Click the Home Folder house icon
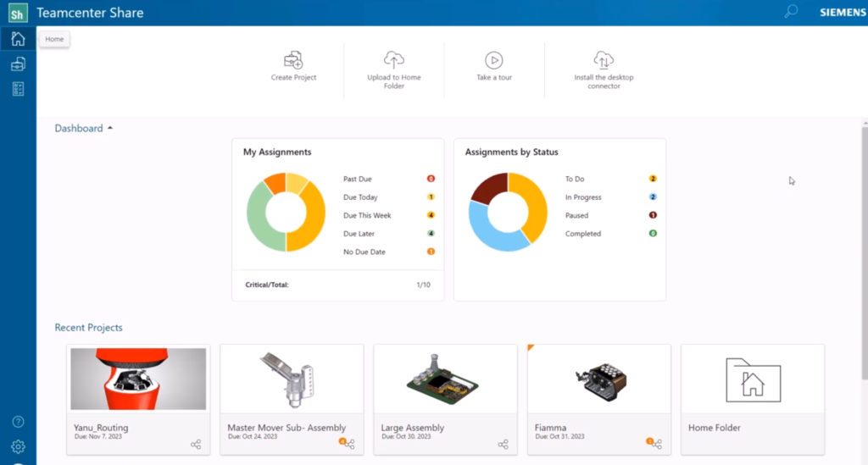Image resolution: width=868 pixels, height=465 pixels. point(753,380)
